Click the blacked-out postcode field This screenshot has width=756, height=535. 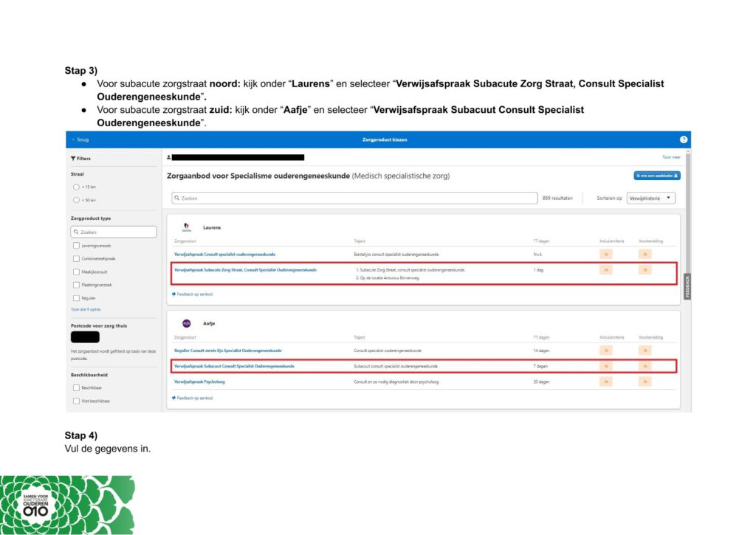85,337
